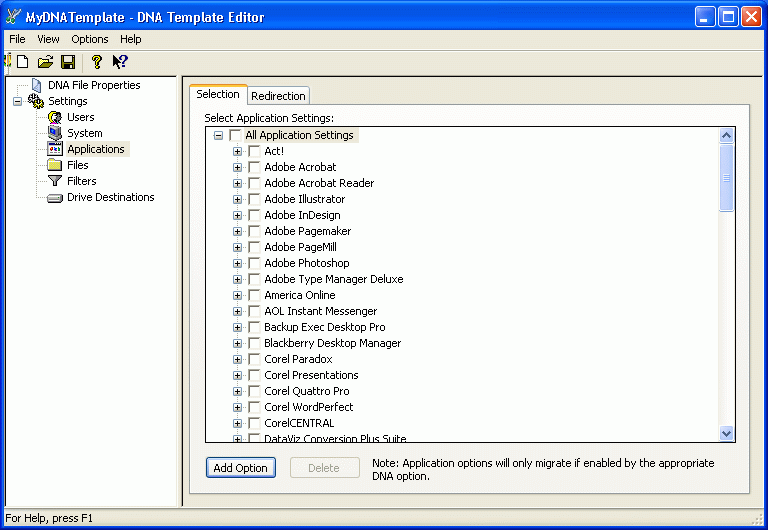Screen dimensions: 768x530
Task: Switch to the Redirection tab
Action: (278, 96)
